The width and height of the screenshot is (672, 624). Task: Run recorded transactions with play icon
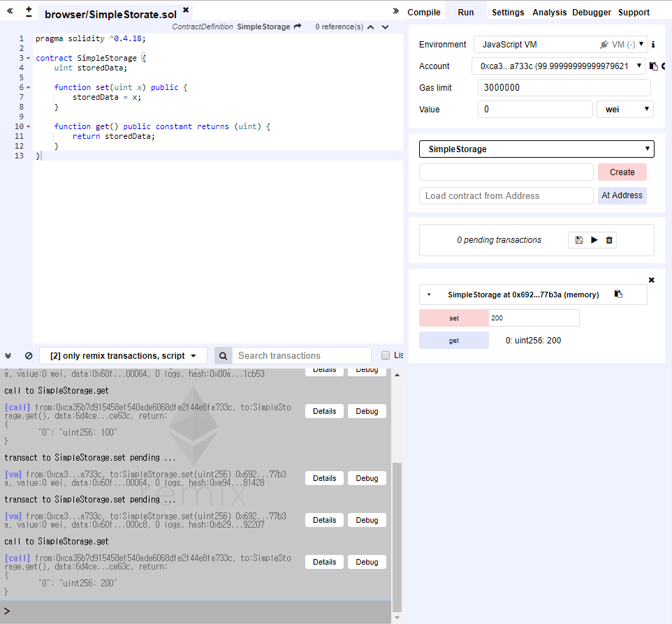594,240
